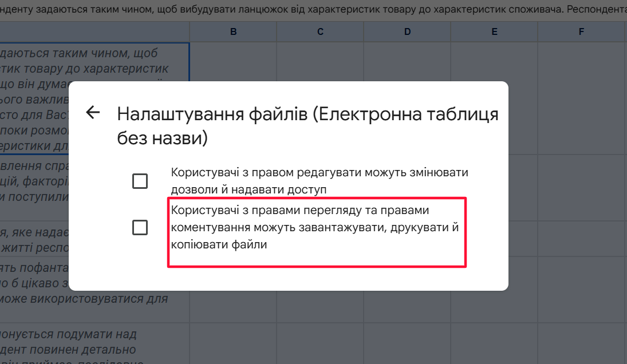Select column B header in the spreadsheet

(x=233, y=31)
